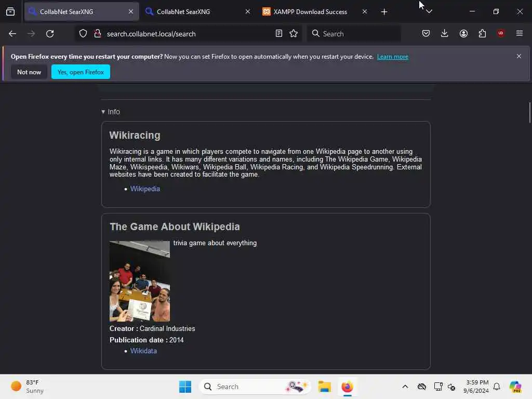The image size is (532, 399).
Task: Open Firefox View tab list icon
Action: pyautogui.click(x=10, y=12)
